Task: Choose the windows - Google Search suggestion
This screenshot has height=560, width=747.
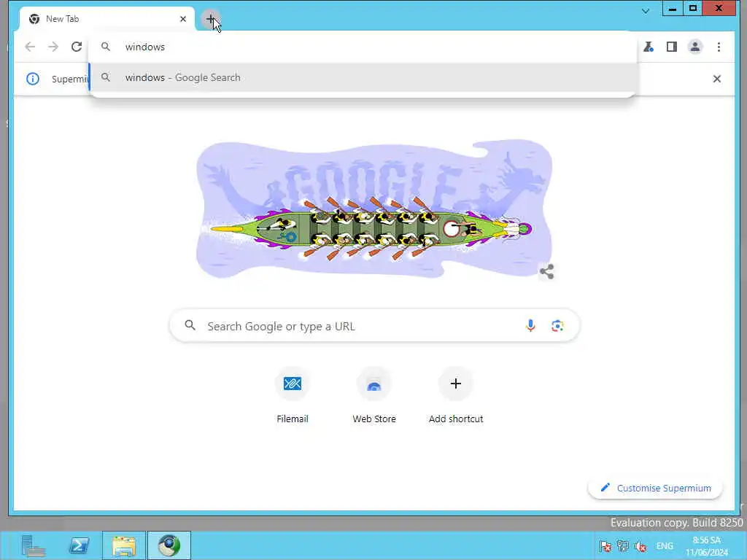Action: 363,77
